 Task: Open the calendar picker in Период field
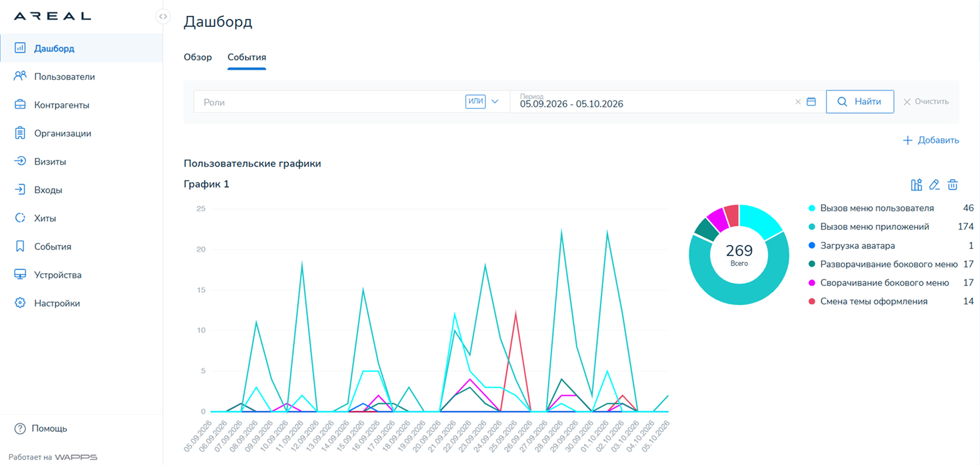(811, 102)
